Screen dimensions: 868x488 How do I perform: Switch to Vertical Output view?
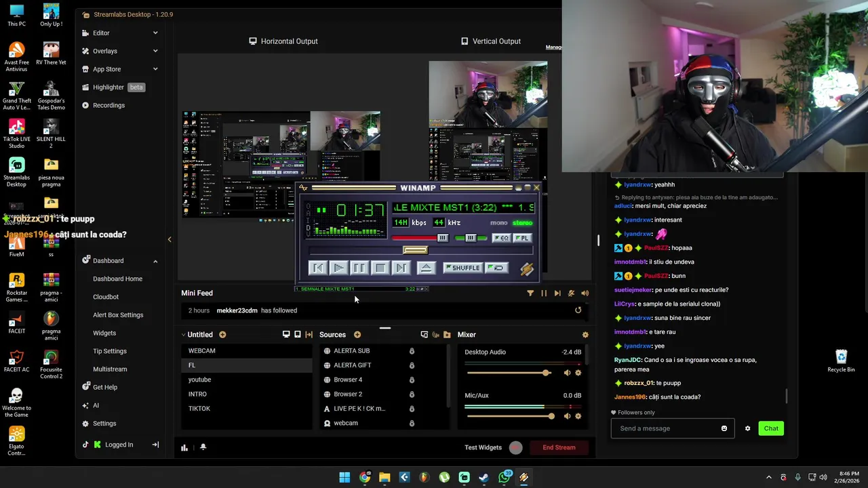(490, 41)
